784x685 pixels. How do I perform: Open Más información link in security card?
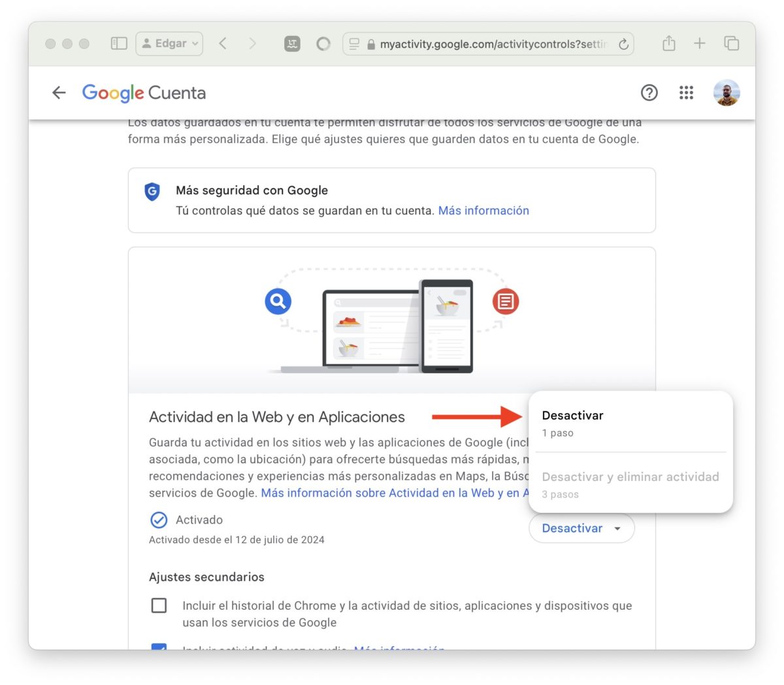click(x=483, y=210)
